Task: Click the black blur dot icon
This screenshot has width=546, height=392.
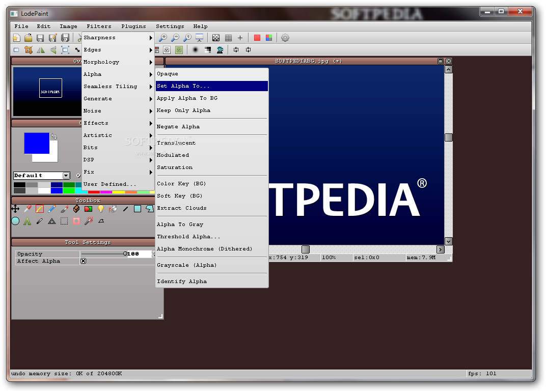Action: pos(196,50)
